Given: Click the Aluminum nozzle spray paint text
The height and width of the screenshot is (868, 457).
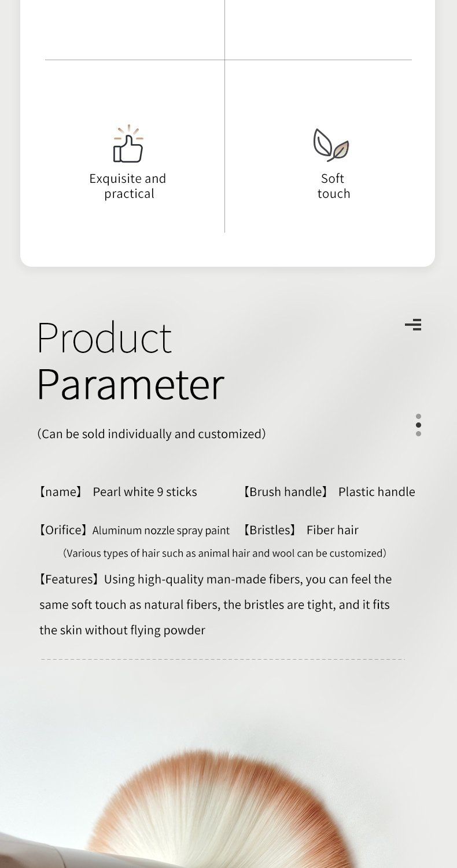Looking at the screenshot, I should 161,531.
